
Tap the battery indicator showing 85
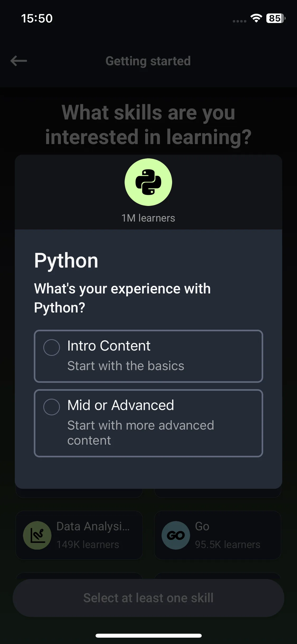coord(276,18)
